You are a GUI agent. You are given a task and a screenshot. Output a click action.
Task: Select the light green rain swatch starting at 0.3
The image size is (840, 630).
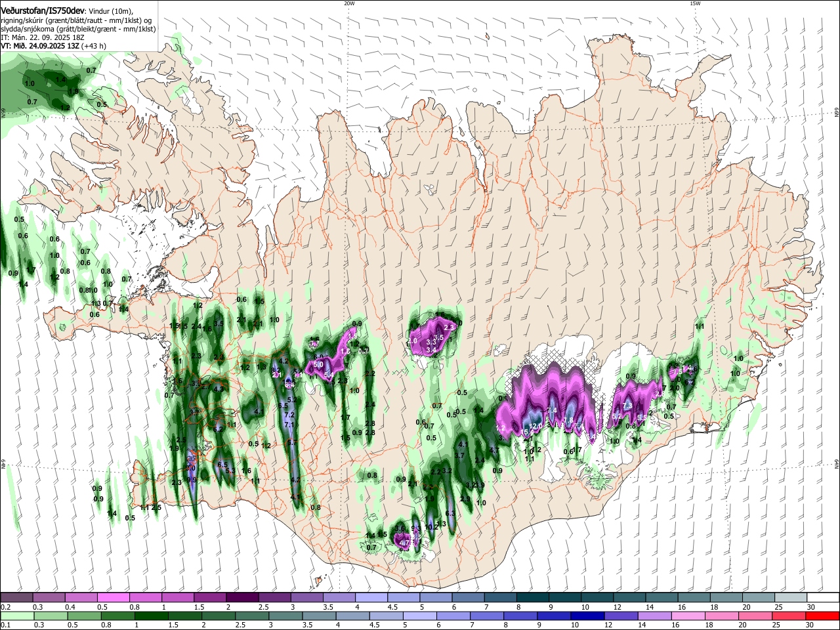tap(50, 616)
